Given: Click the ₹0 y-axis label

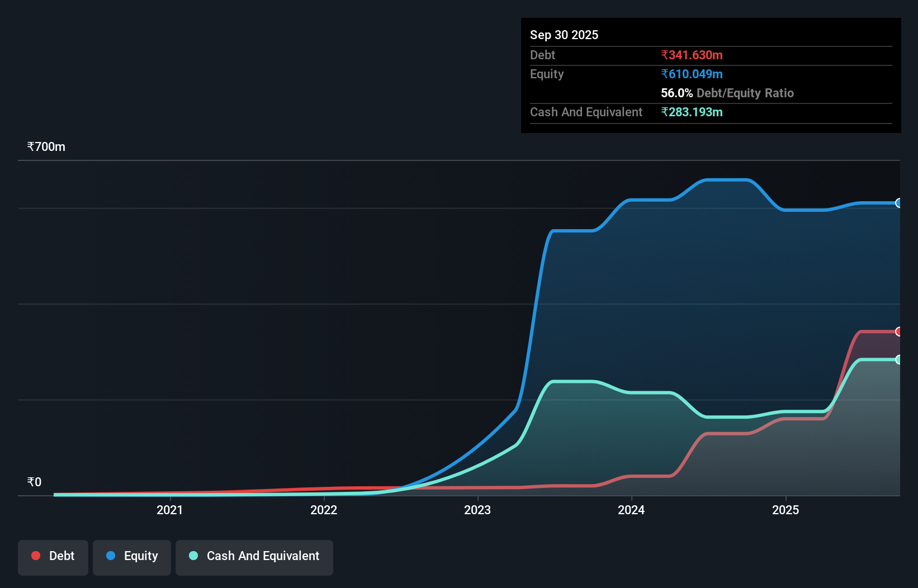Looking at the screenshot, I should pyautogui.click(x=34, y=482).
